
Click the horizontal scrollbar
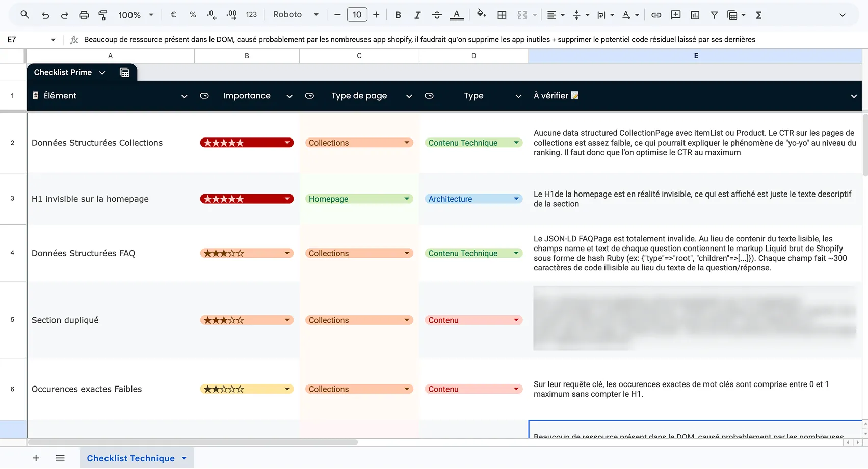[x=193, y=442]
